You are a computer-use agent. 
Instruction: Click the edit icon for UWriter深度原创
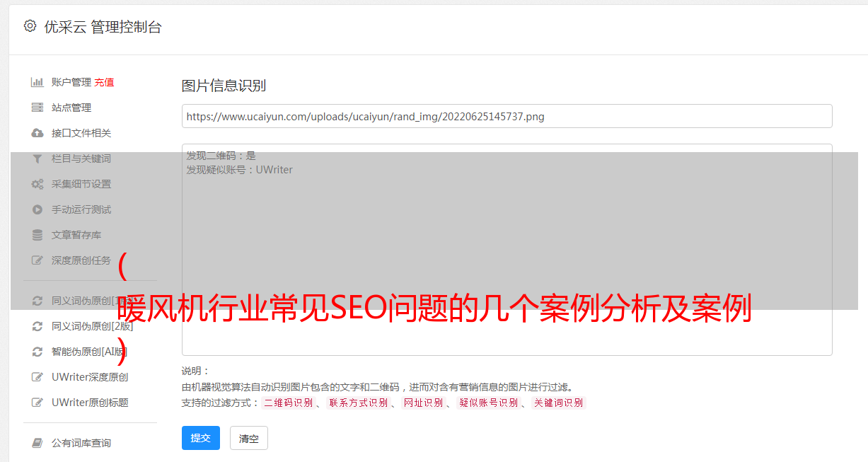(37, 377)
